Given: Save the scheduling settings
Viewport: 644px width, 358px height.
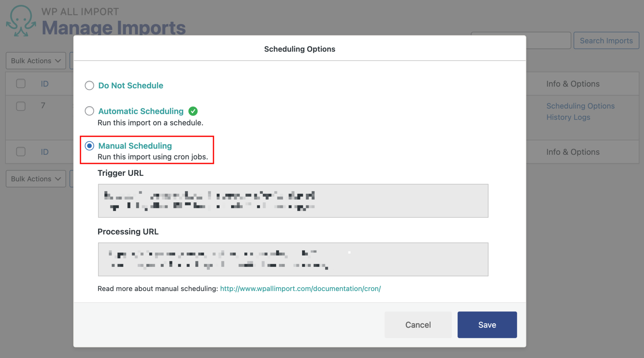Looking at the screenshot, I should [487, 324].
